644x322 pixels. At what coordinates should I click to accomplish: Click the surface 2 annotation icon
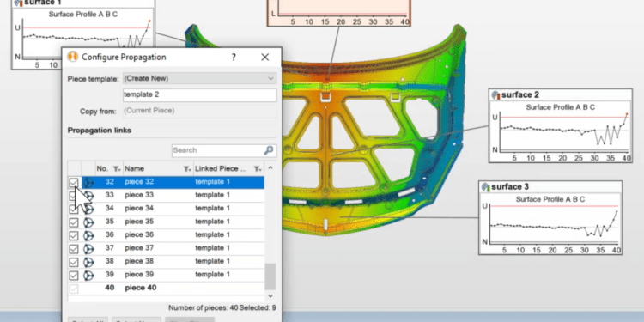tap(495, 94)
